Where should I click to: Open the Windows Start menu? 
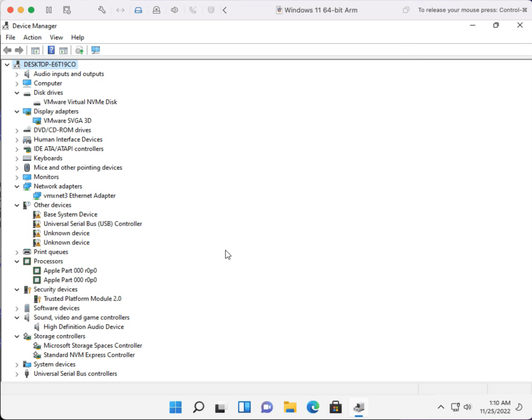175,407
